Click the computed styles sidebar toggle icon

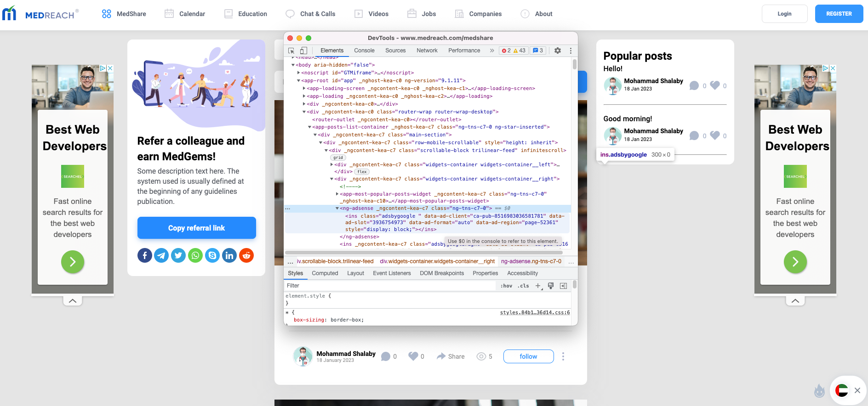pyautogui.click(x=563, y=286)
